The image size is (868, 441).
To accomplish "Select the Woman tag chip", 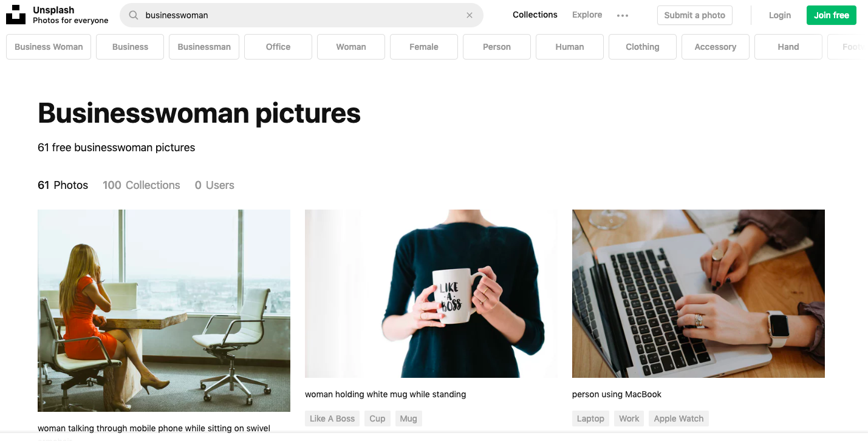I will coord(351,47).
